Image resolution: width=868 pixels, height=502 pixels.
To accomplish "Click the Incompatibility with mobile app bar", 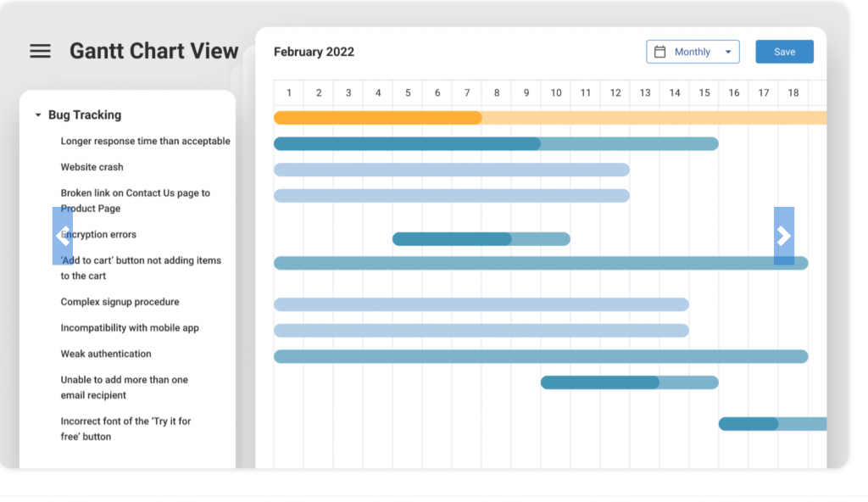I will pos(481,330).
